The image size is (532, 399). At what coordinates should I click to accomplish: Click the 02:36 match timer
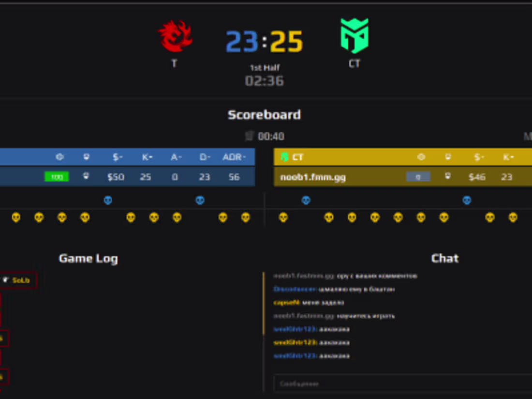tap(264, 81)
